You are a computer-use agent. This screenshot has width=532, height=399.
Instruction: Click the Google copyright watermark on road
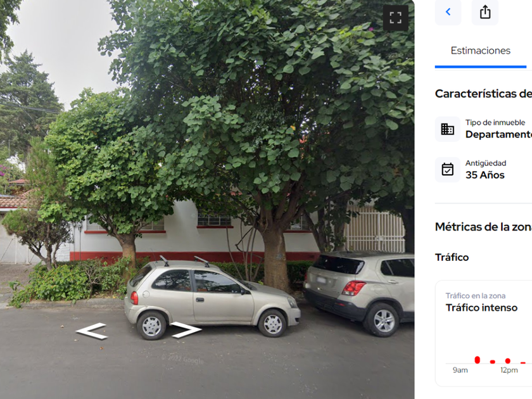coord(183,359)
